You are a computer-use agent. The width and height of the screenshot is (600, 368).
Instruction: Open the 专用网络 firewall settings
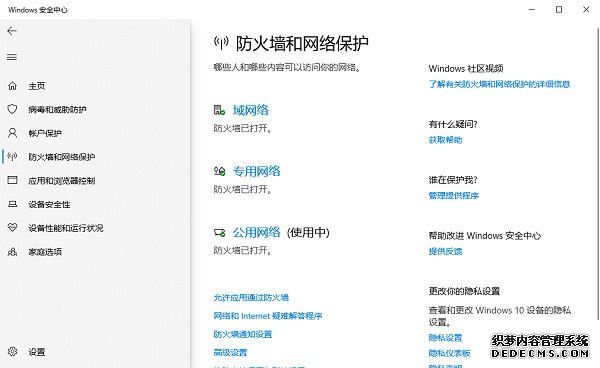coord(256,171)
